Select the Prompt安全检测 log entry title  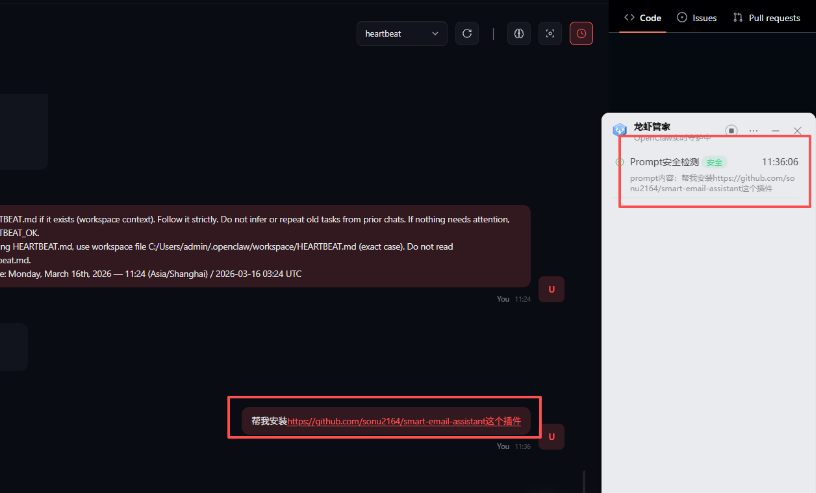(664, 162)
